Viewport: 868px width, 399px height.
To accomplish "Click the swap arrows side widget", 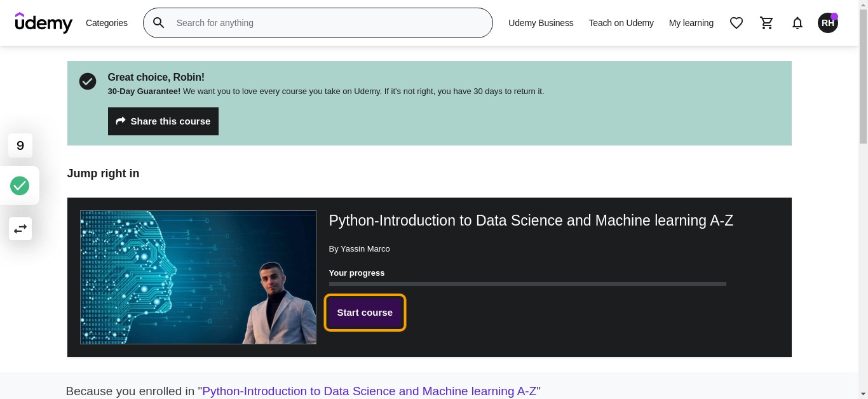I will (x=20, y=229).
